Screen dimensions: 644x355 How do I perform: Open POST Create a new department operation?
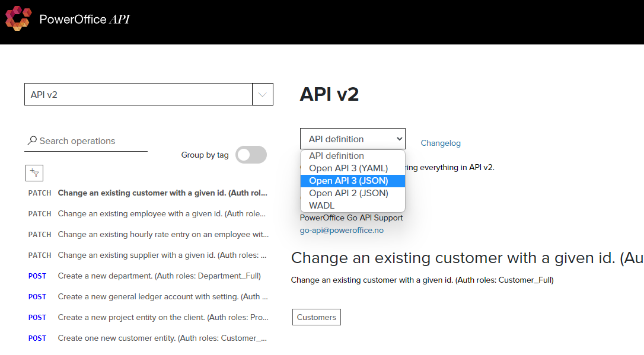click(x=159, y=276)
